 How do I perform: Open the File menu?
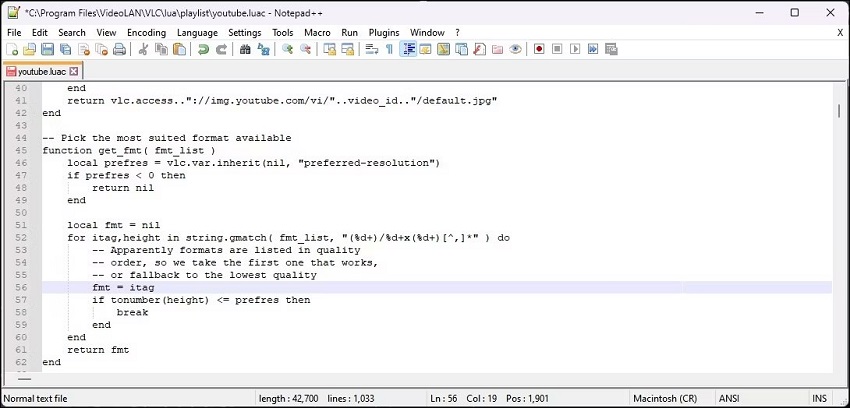click(x=15, y=33)
